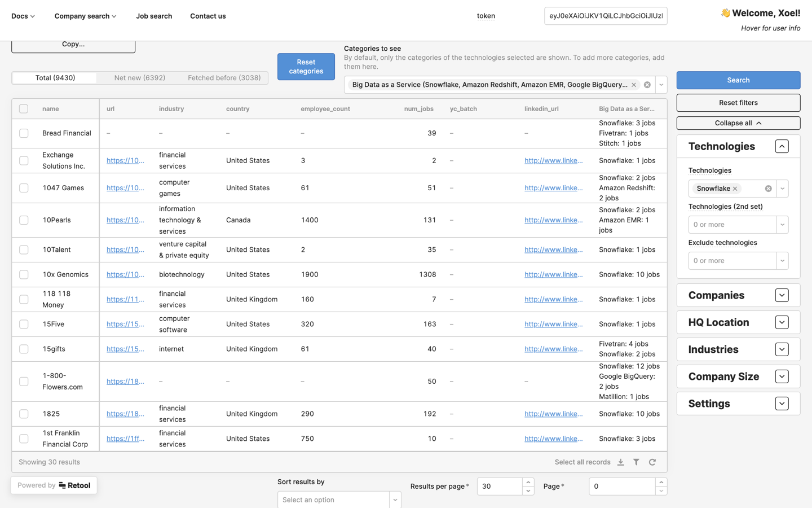The image size is (812, 508).
Task: Click the Page number input
Action: (622, 487)
